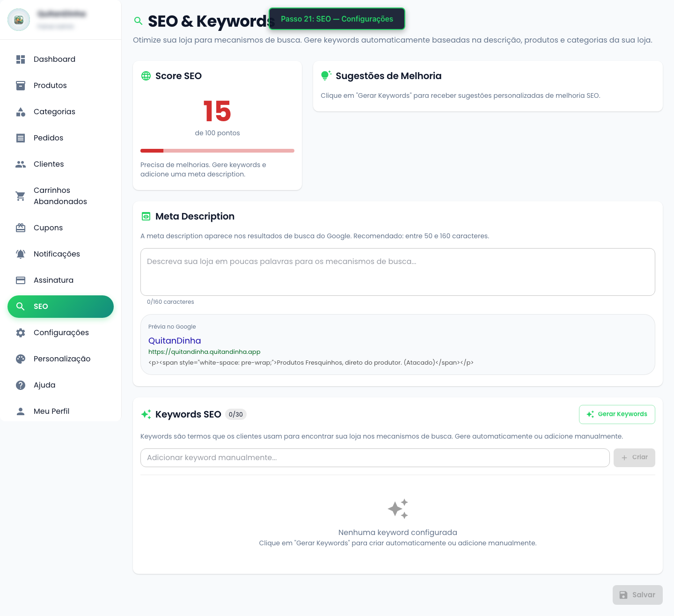
Task: Click the QuitanDinha Google preview title
Action: coord(175,341)
